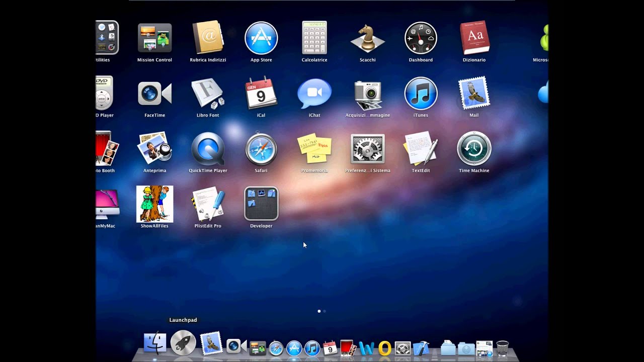The width and height of the screenshot is (644, 362).
Task: Open Mail from the Launchpad grid
Action: pyautogui.click(x=474, y=93)
